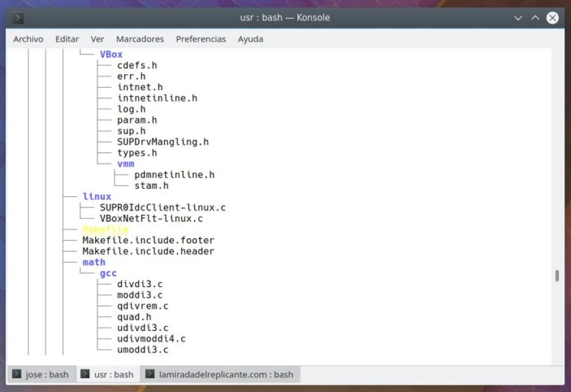Image resolution: width=571 pixels, height=392 pixels.
Task: Switch to the lamiradadelreplicante.com : bash tab
Action: [219, 374]
